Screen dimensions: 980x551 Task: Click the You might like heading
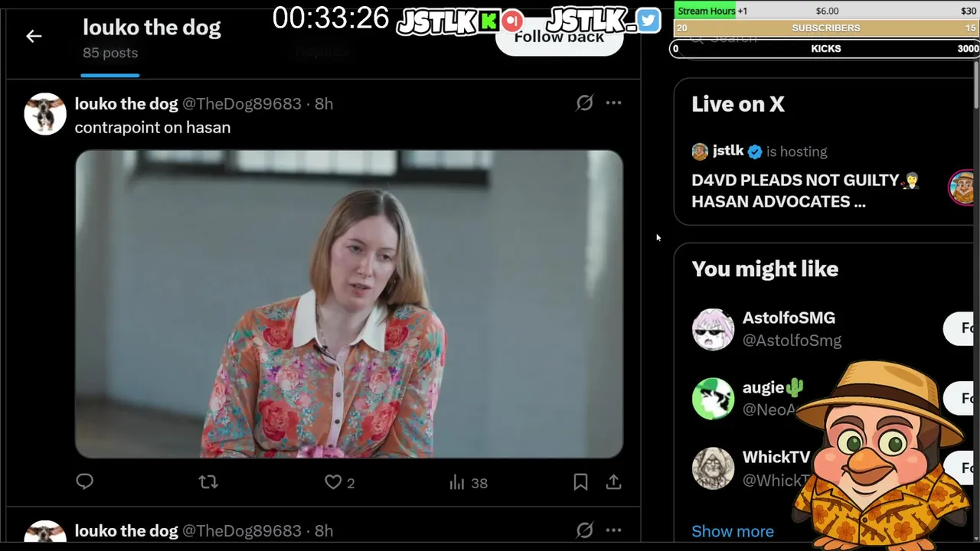coord(765,269)
